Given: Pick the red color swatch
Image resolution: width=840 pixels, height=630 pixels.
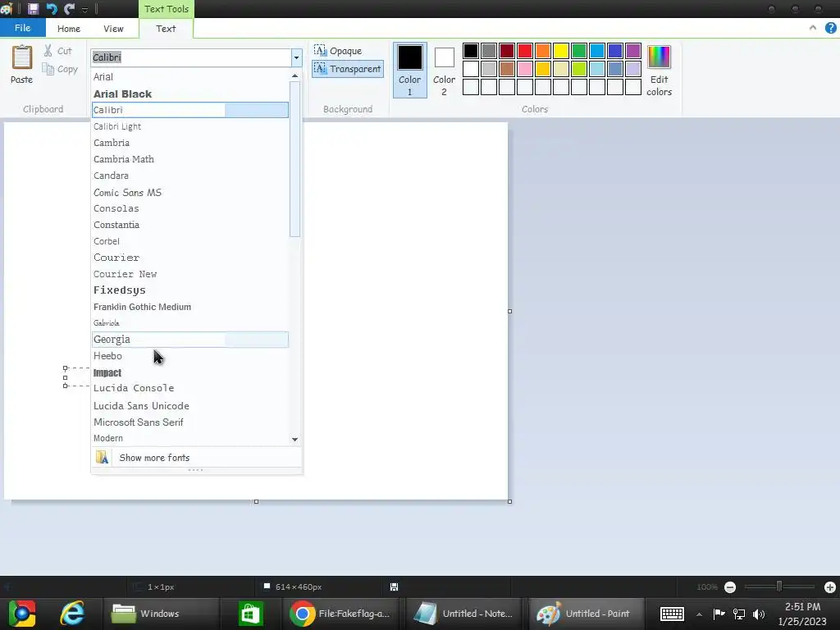Looking at the screenshot, I should pos(525,51).
